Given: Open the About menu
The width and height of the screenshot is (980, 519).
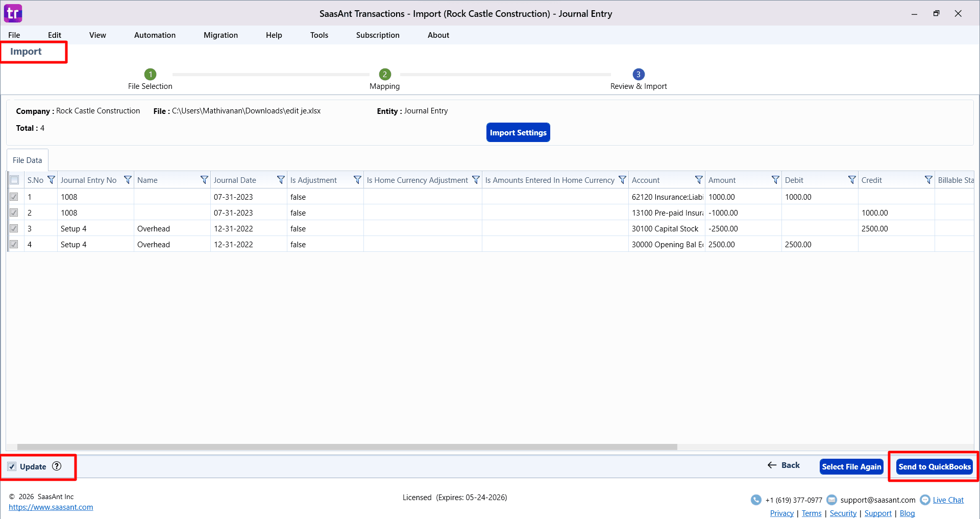Looking at the screenshot, I should pyautogui.click(x=438, y=35).
